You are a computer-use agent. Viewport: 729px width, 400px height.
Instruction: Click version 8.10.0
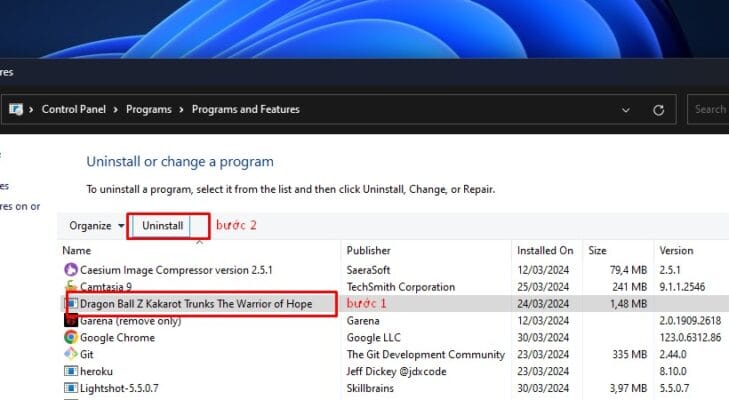(x=673, y=371)
